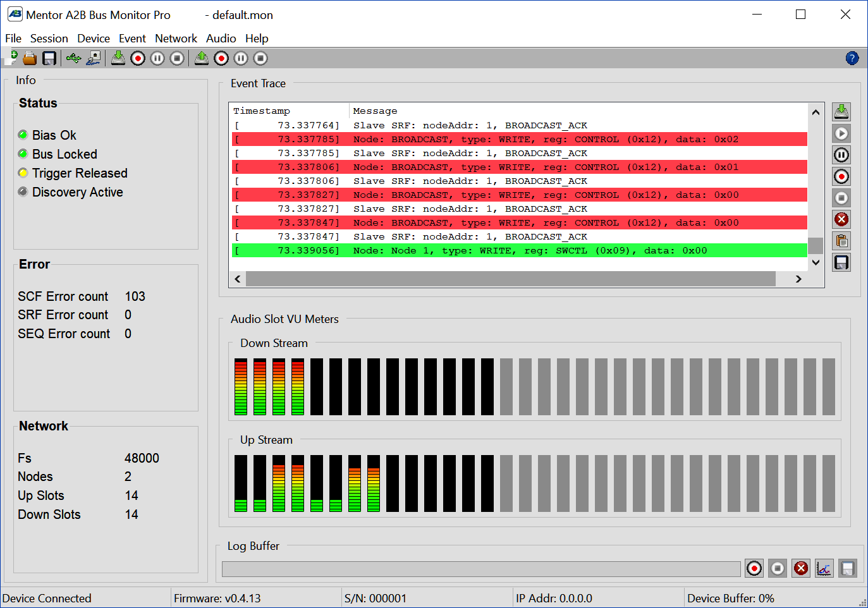The height and width of the screenshot is (608, 868).
Task: Create a new monitor session
Action: [12, 58]
